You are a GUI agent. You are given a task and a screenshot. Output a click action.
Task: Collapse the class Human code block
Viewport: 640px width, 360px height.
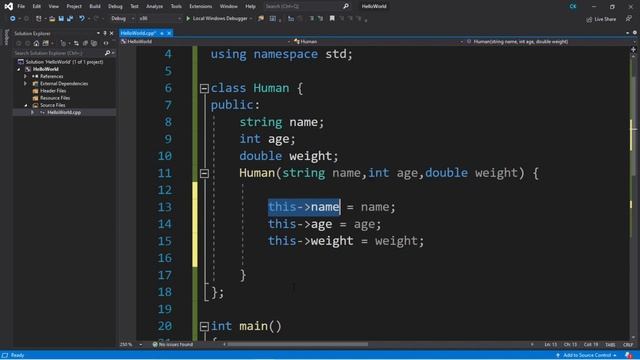pyautogui.click(x=204, y=89)
